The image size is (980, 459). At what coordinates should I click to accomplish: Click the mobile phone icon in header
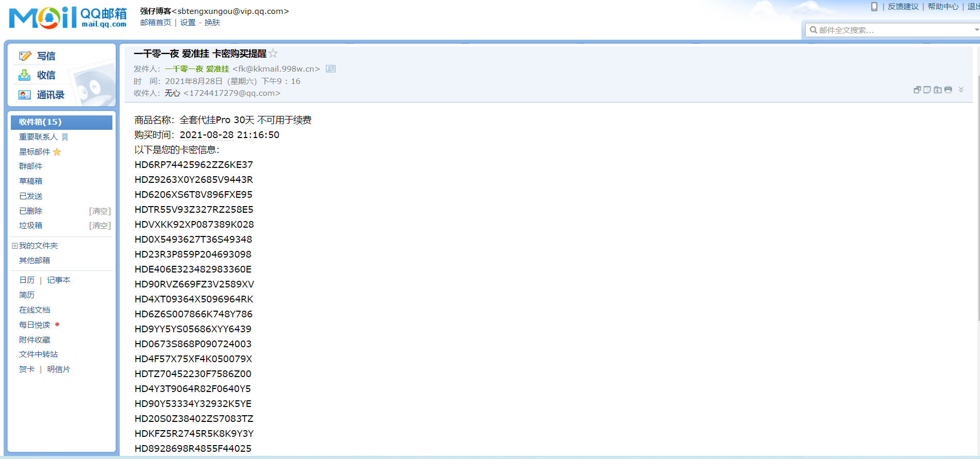pos(874,7)
